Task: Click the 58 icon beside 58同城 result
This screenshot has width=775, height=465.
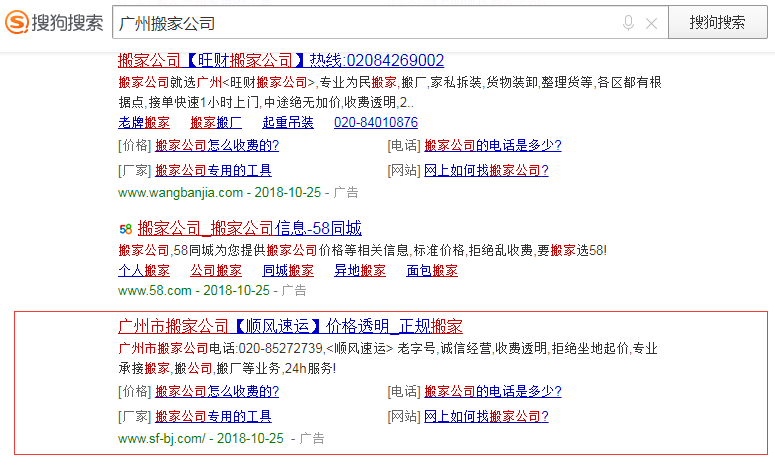Action: tap(125, 228)
